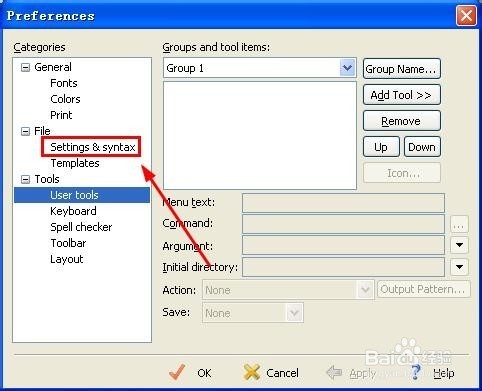The width and height of the screenshot is (482, 391).
Task: Click the tool items list box
Action: (260, 136)
